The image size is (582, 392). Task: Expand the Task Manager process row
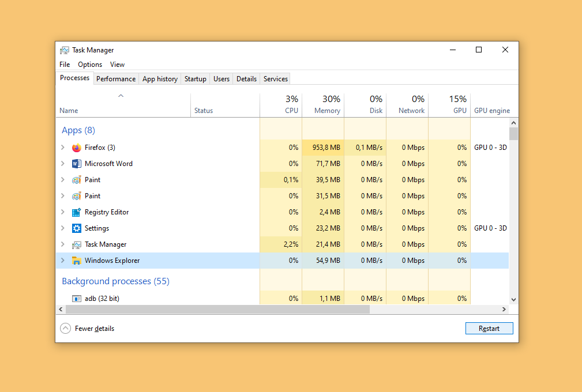click(x=63, y=244)
